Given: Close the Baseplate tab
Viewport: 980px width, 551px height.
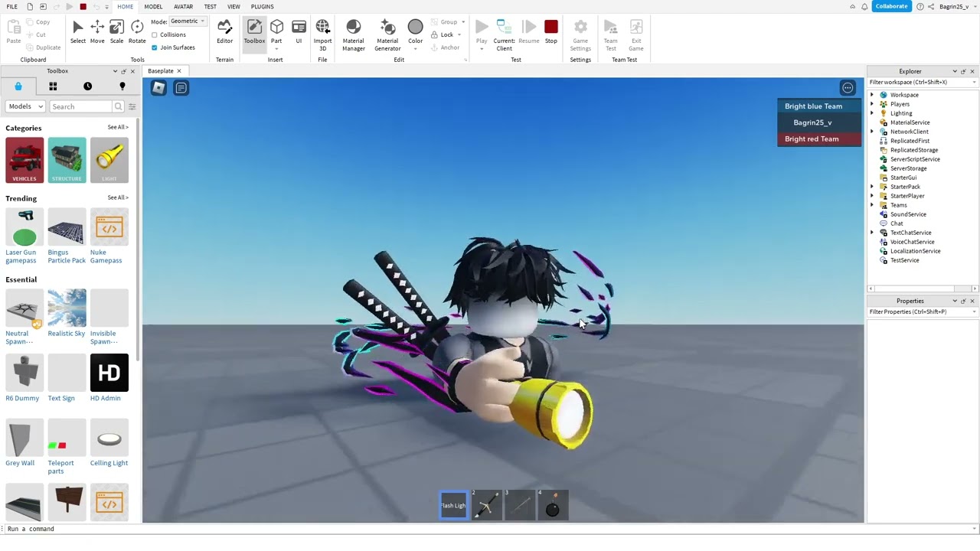Looking at the screenshot, I should (x=179, y=71).
